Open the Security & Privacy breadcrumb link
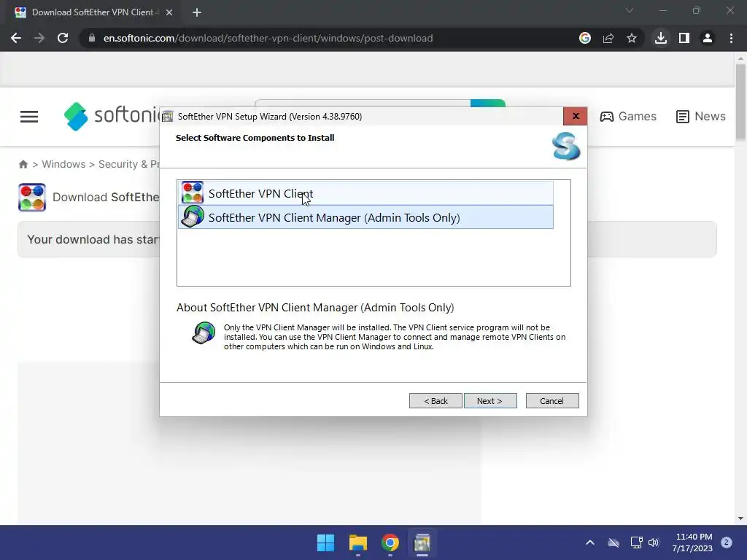Image resolution: width=747 pixels, height=560 pixels. pos(128,164)
